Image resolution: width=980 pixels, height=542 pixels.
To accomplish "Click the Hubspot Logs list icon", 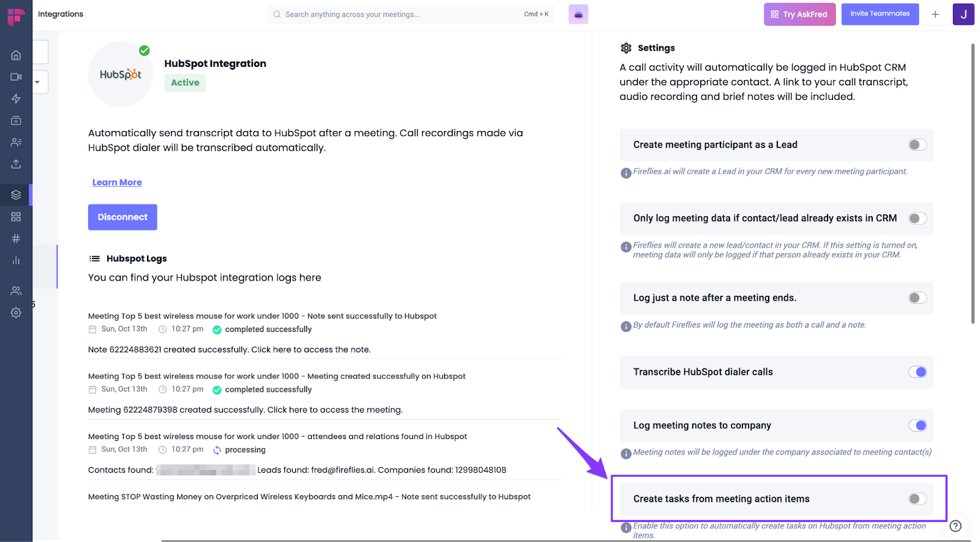I will coord(94,258).
